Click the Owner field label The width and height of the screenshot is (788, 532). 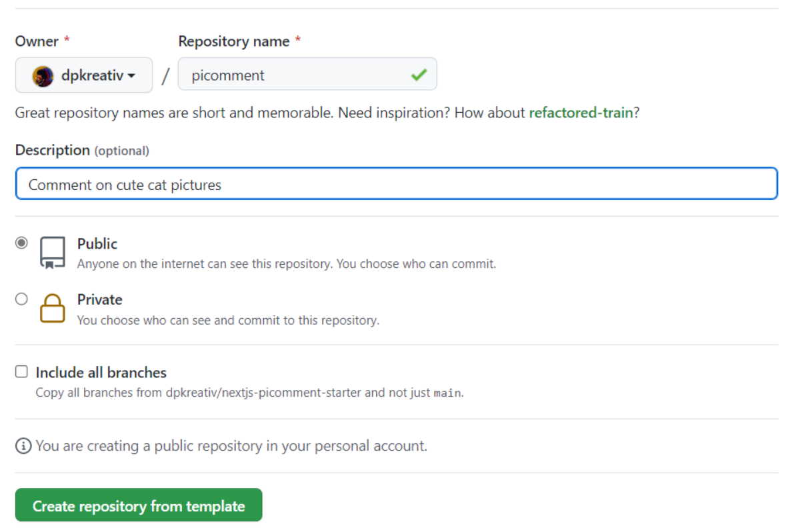point(37,41)
